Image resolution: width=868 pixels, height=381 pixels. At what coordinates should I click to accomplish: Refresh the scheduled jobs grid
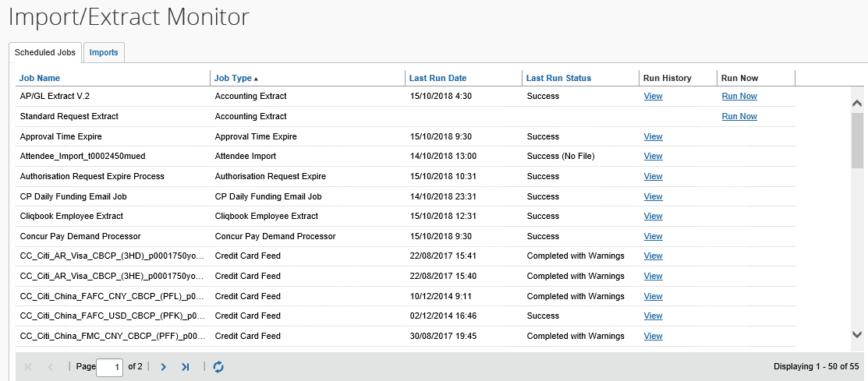coord(218,366)
